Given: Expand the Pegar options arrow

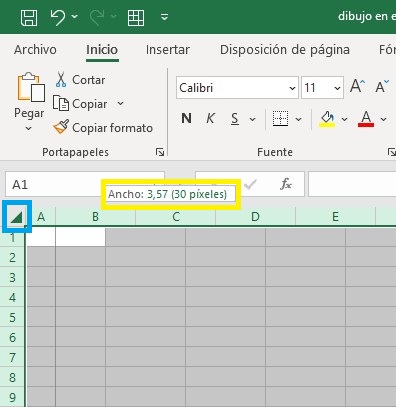Looking at the screenshot, I should 29,128.
